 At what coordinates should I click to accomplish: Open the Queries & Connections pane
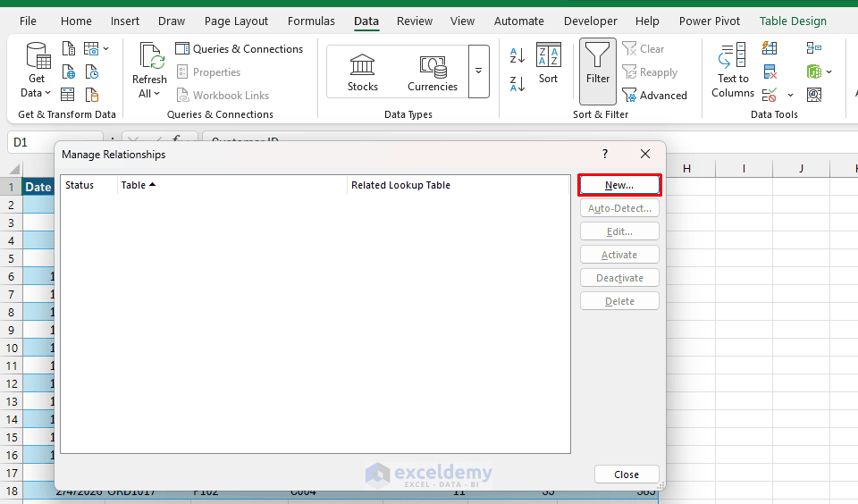pyautogui.click(x=240, y=49)
